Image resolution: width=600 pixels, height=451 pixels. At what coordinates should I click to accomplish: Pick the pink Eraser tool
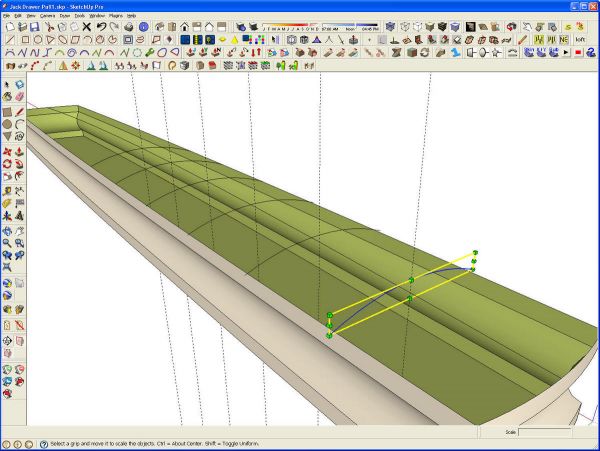[20, 97]
